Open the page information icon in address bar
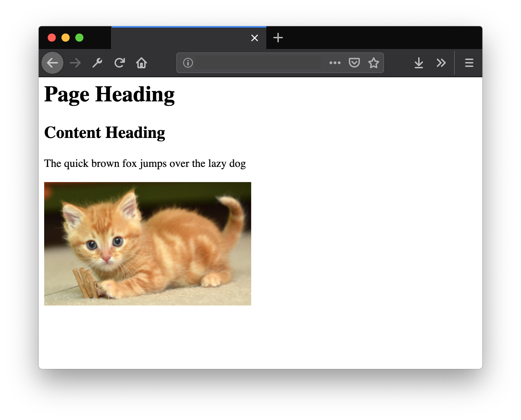Image resolution: width=521 pixels, height=420 pixels. click(x=187, y=62)
